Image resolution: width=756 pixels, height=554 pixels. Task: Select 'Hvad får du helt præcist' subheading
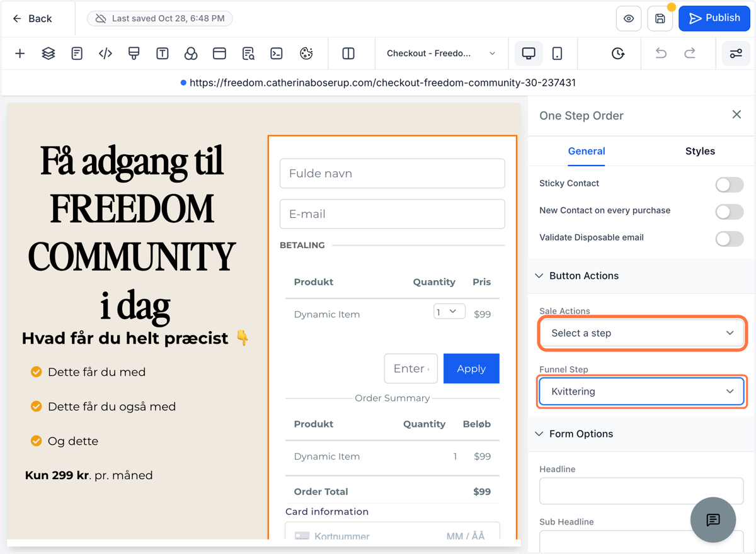click(x=135, y=339)
